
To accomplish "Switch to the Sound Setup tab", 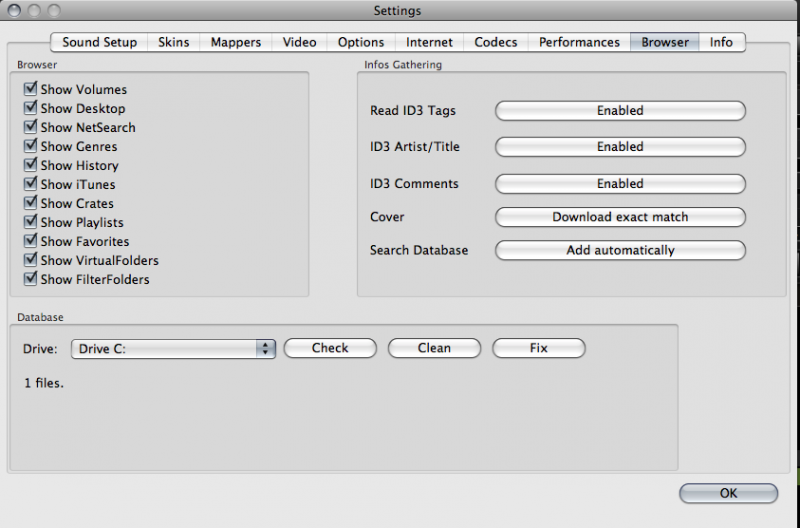I will tap(99, 42).
